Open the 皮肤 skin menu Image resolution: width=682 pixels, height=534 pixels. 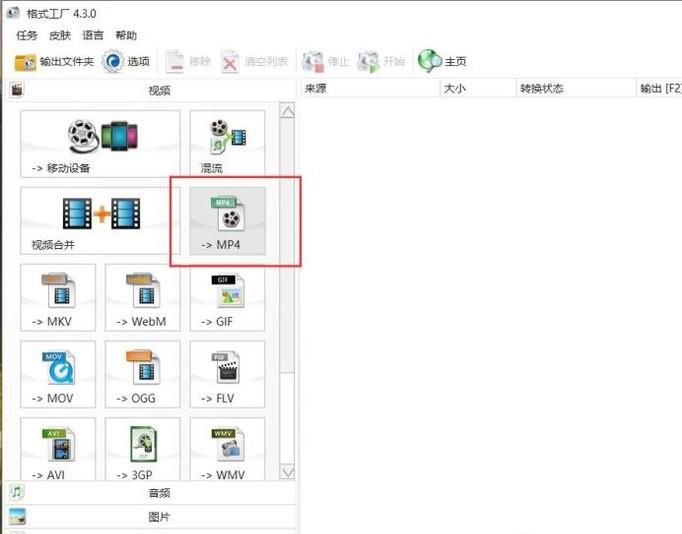60,35
